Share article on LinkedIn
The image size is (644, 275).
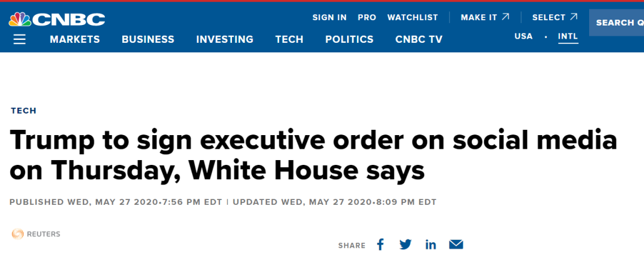tap(431, 245)
